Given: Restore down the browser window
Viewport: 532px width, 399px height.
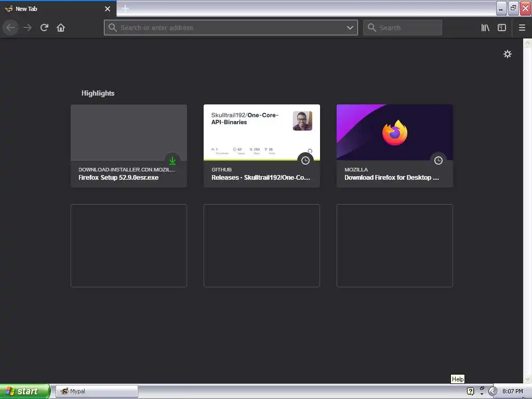Looking at the screenshot, I should [513, 8].
